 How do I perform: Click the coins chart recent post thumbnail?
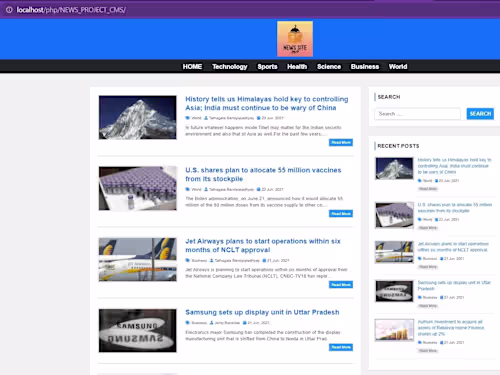coord(394,330)
